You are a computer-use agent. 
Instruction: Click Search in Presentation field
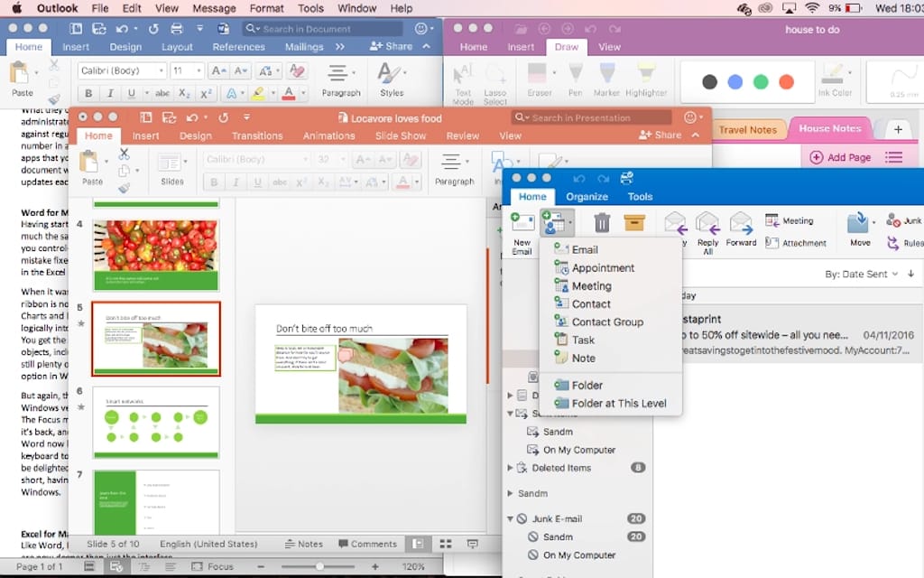[x=591, y=117]
